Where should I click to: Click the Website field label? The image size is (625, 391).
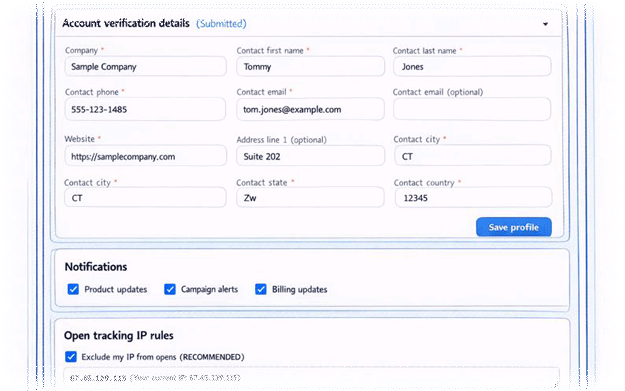click(80, 139)
